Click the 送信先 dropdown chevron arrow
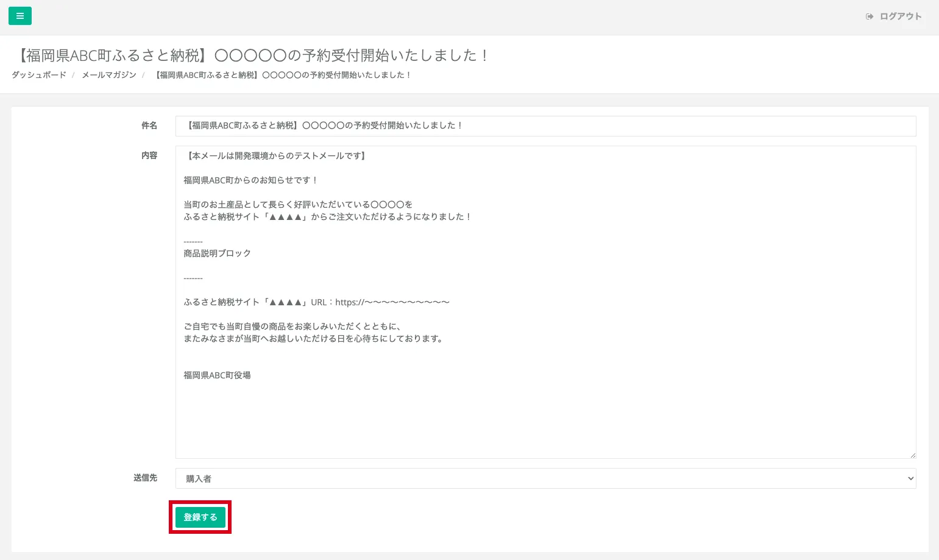 click(x=910, y=478)
